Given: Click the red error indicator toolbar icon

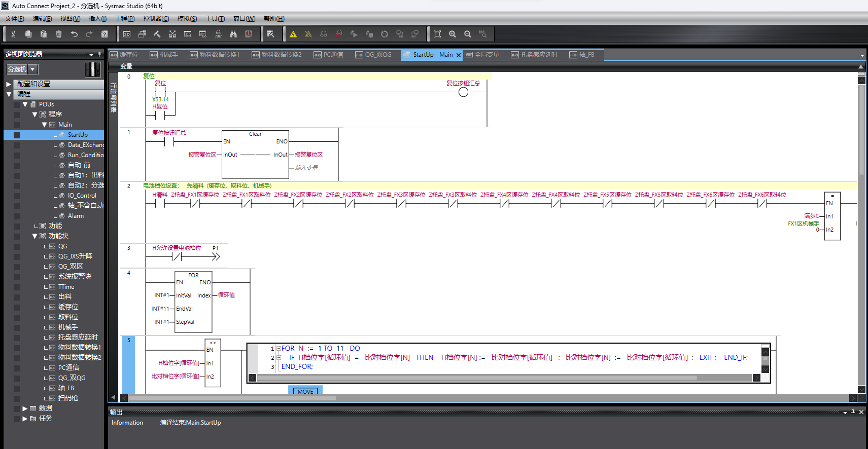Looking at the screenshot, I should pyautogui.click(x=249, y=34).
